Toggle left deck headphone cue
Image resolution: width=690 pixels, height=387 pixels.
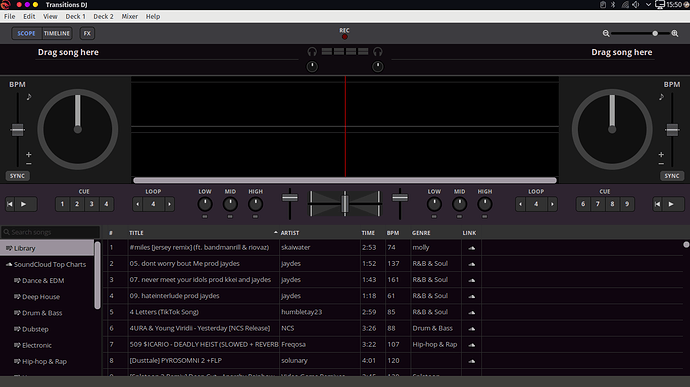[x=312, y=52]
